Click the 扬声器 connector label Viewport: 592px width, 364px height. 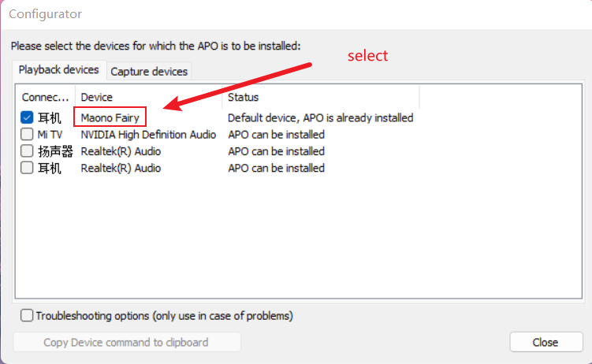point(55,151)
